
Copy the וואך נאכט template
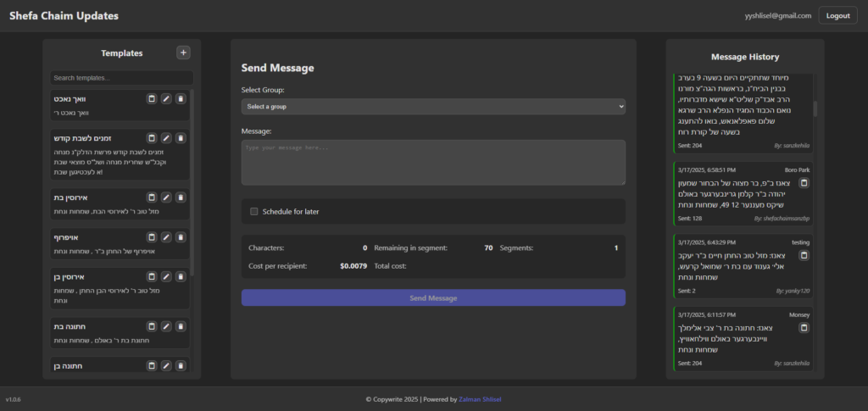point(152,99)
